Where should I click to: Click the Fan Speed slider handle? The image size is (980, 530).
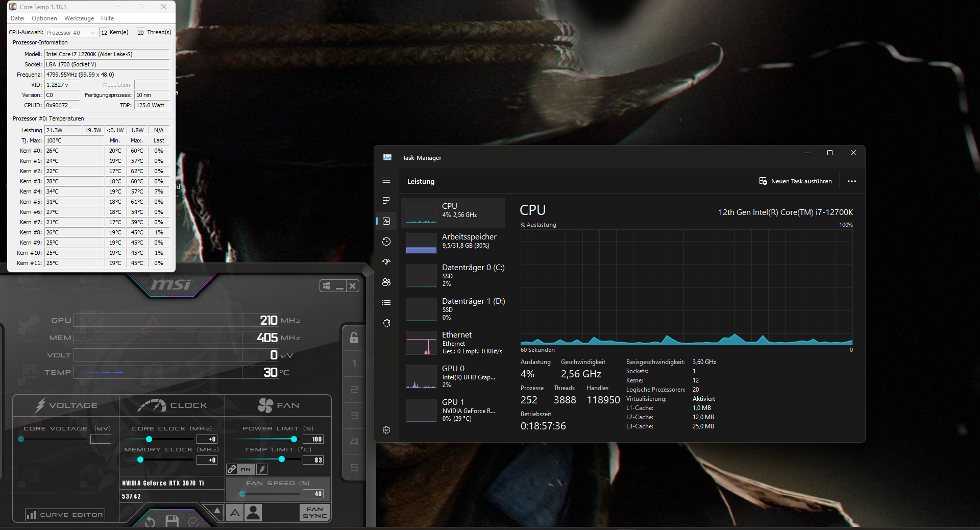[x=242, y=494]
